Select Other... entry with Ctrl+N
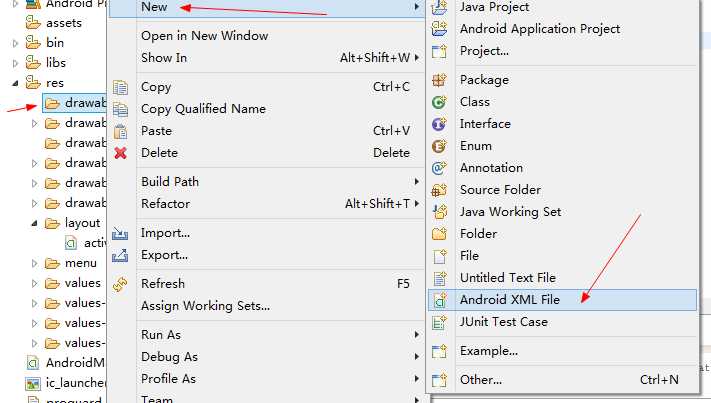The image size is (711, 403). [x=562, y=380]
